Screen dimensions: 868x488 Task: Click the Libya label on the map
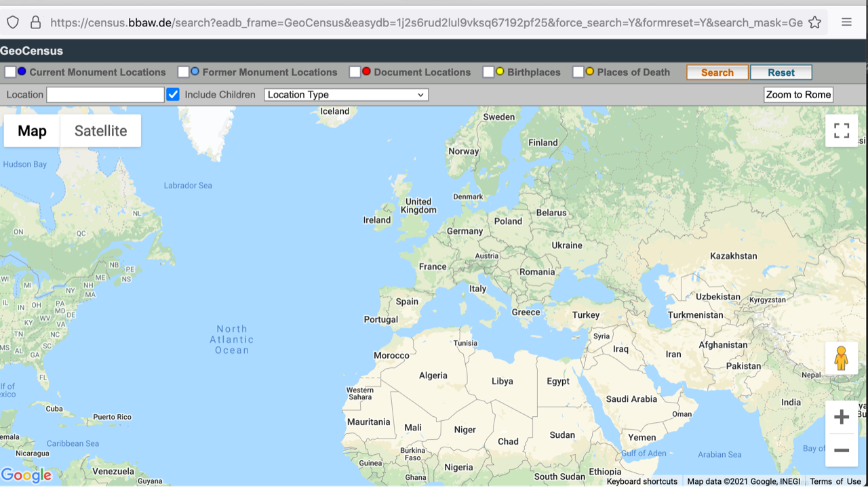502,382
